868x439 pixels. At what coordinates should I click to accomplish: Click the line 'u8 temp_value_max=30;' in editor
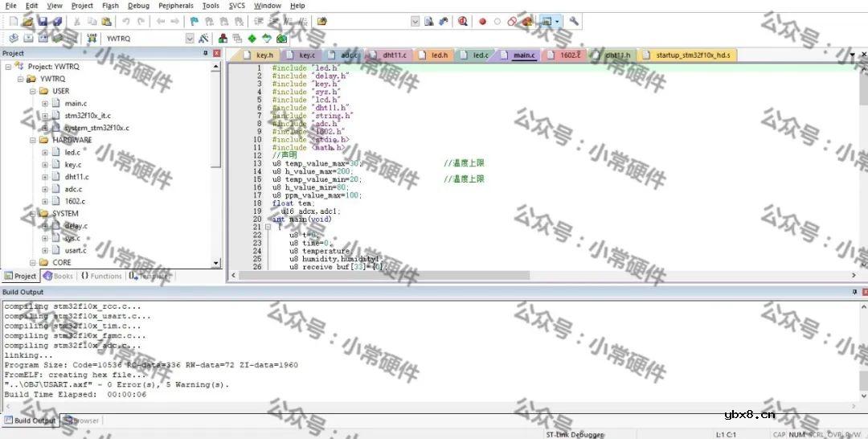317,163
